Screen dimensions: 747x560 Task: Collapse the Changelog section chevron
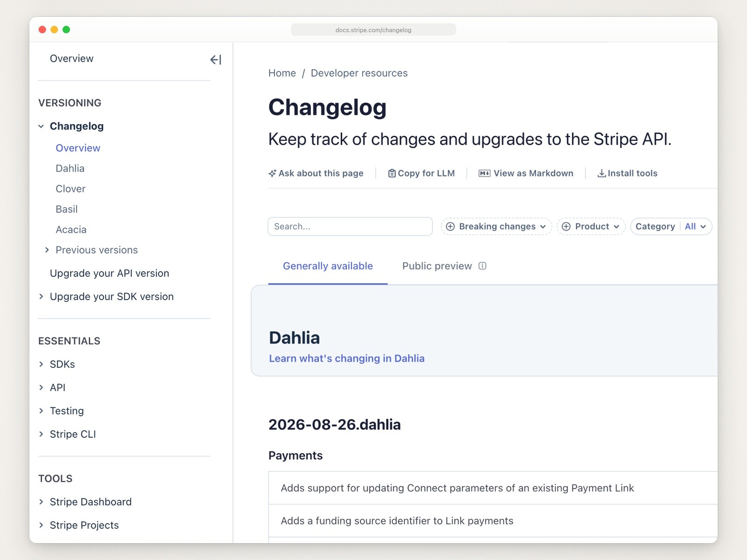click(x=41, y=126)
